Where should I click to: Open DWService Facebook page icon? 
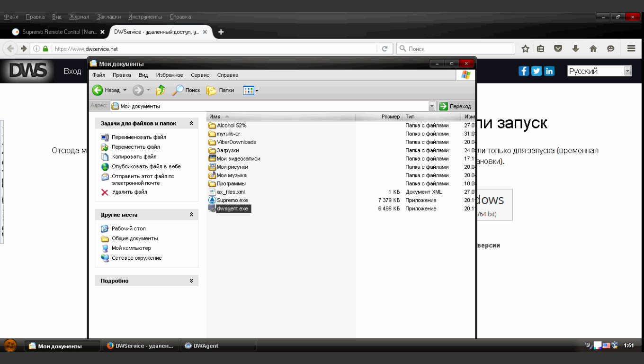tap(524, 71)
